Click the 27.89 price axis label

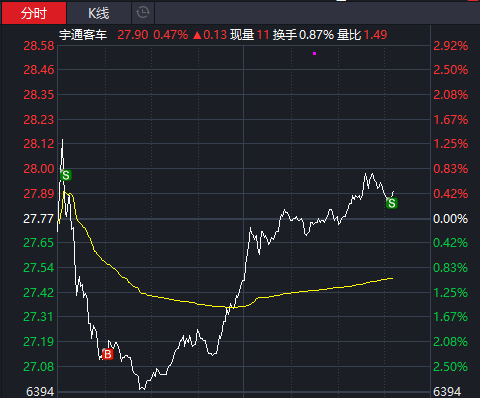click(x=39, y=194)
